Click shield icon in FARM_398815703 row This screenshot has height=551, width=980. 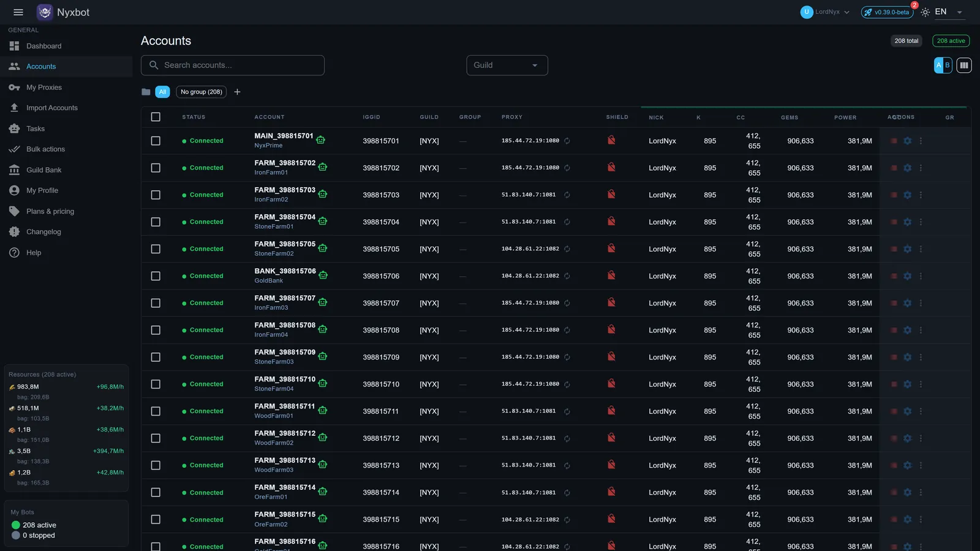(611, 194)
